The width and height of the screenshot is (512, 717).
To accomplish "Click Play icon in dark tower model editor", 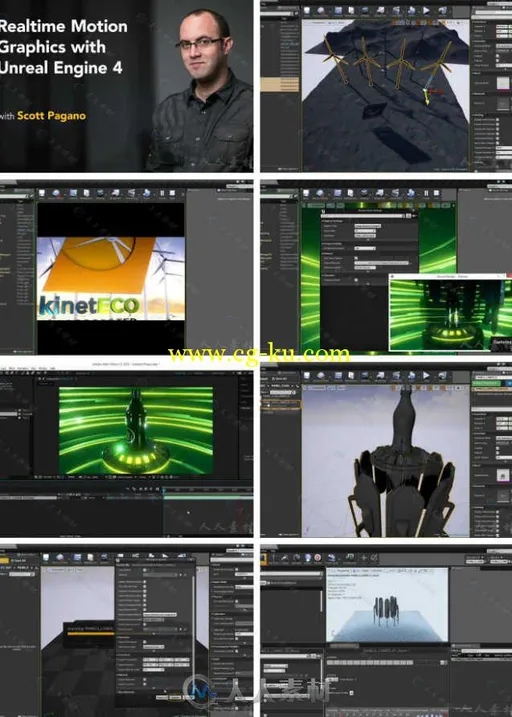I will coord(426,376).
